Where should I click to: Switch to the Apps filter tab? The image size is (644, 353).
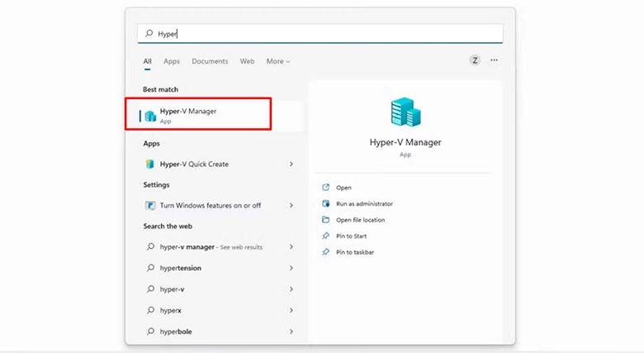pos(172,61)
